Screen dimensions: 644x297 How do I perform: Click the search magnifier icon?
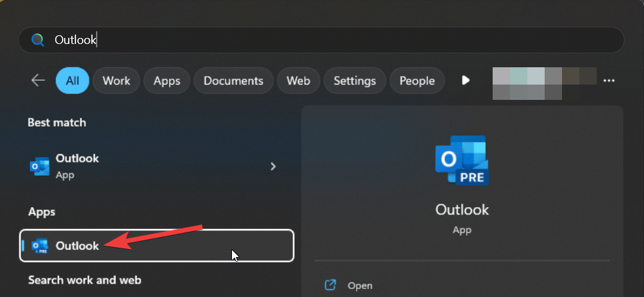pos(38,40)
